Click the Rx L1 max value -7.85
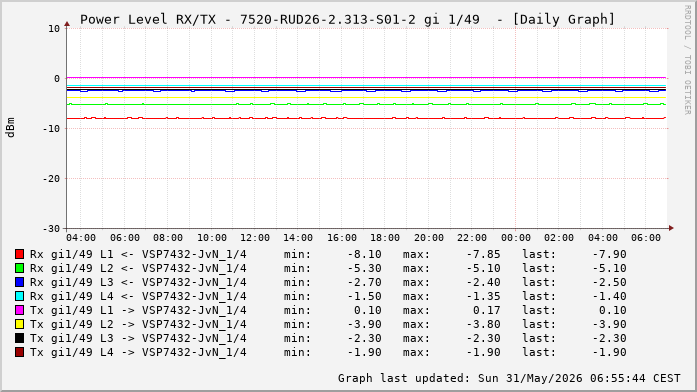The image size is (697, 392). (x=484, y=254)
